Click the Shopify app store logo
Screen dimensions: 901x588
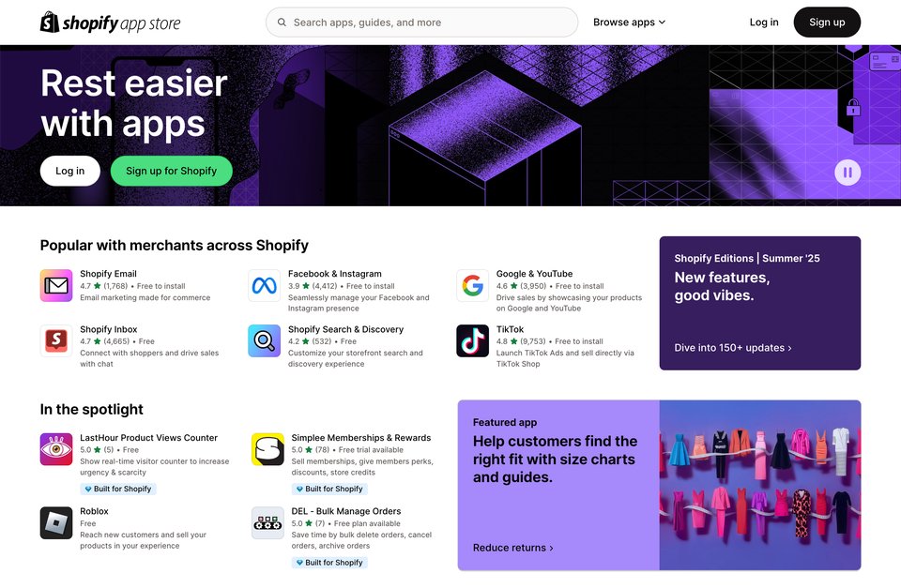click(x=111, y=23)
